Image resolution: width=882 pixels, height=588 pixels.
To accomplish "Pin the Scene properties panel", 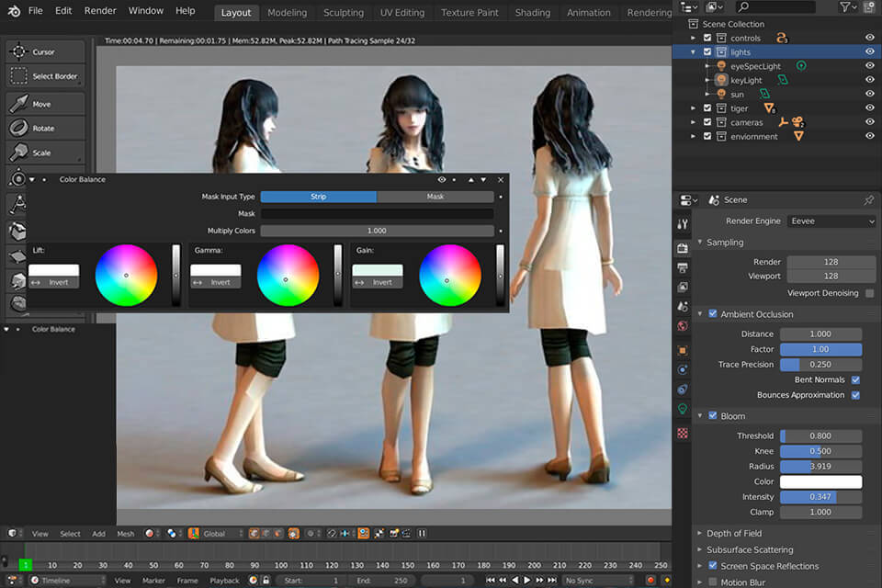I will click(x=868, y=200).
